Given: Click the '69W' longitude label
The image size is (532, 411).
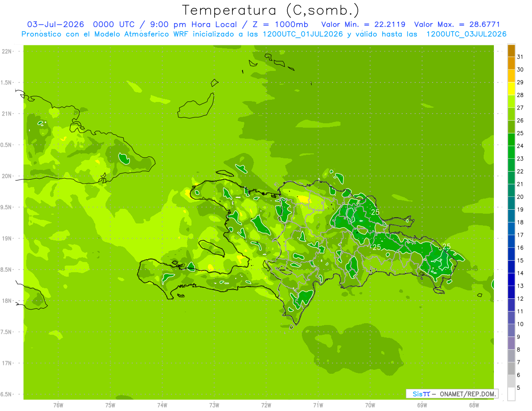Looking at the screenshot, I should tap(422, 405).
